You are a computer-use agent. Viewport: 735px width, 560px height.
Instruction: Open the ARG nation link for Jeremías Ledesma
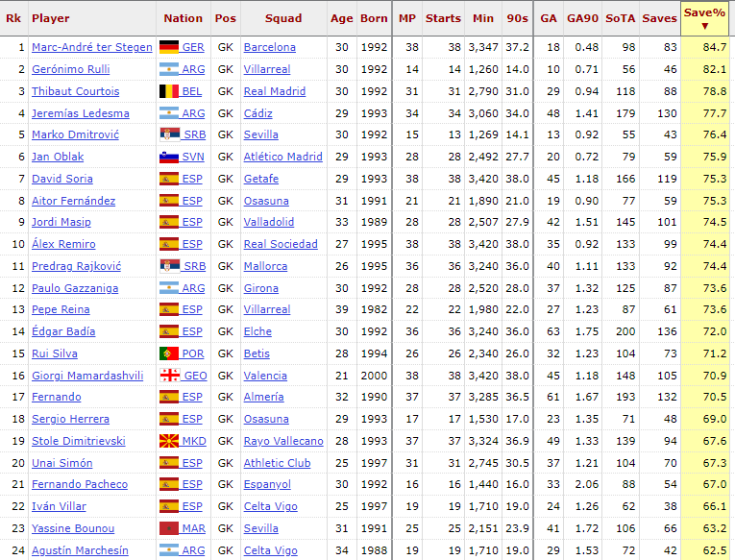(193, 113)
